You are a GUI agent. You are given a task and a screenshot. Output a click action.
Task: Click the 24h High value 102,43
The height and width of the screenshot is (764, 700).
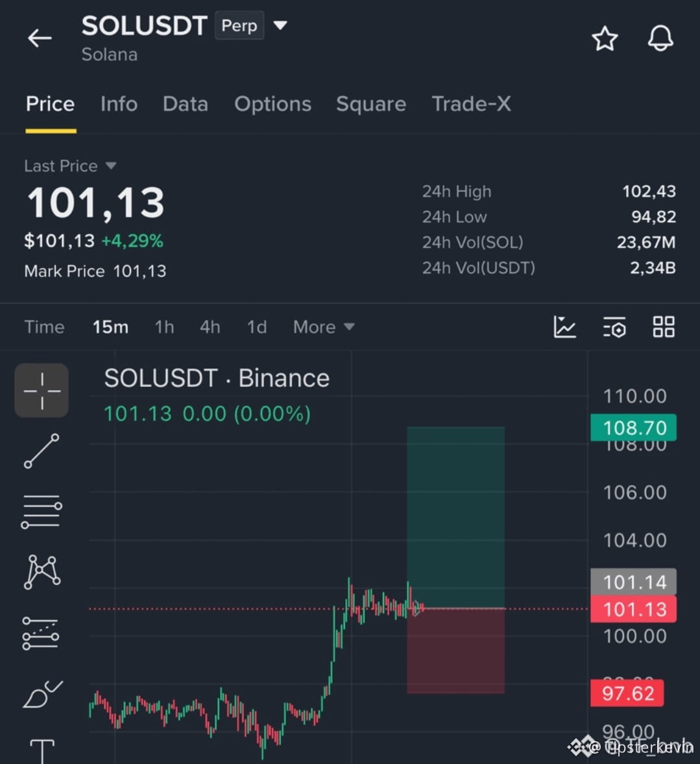(x=649, y=191)
